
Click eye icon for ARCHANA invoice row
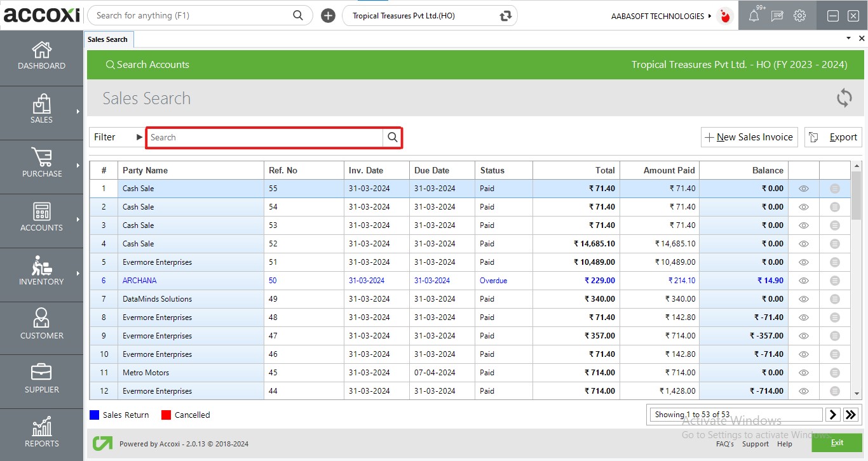803,281
